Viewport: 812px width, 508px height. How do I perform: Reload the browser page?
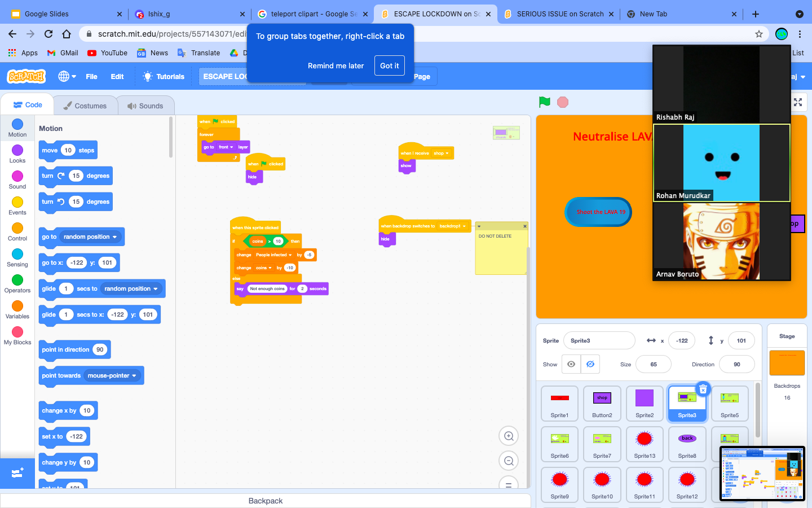(x=48, y=34)
